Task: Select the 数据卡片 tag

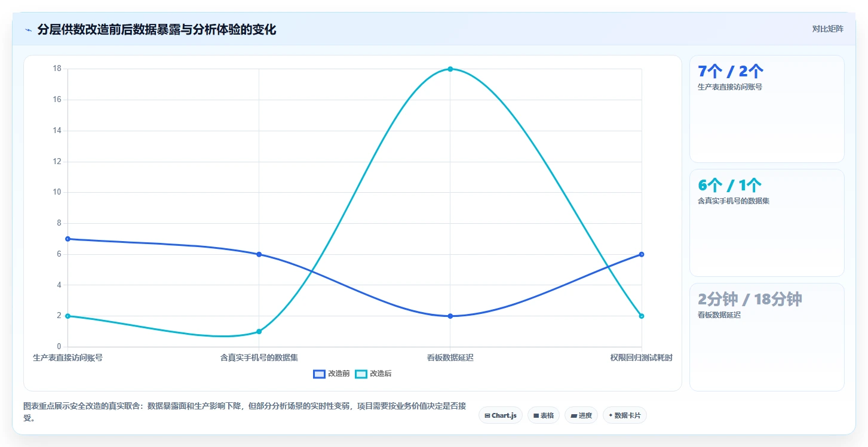Action: coord(625,415)
